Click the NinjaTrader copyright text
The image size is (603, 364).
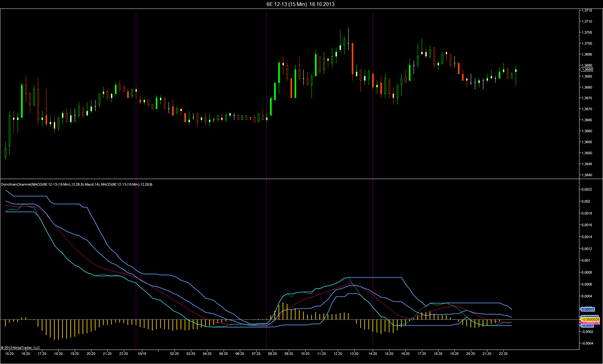point(20,348)
